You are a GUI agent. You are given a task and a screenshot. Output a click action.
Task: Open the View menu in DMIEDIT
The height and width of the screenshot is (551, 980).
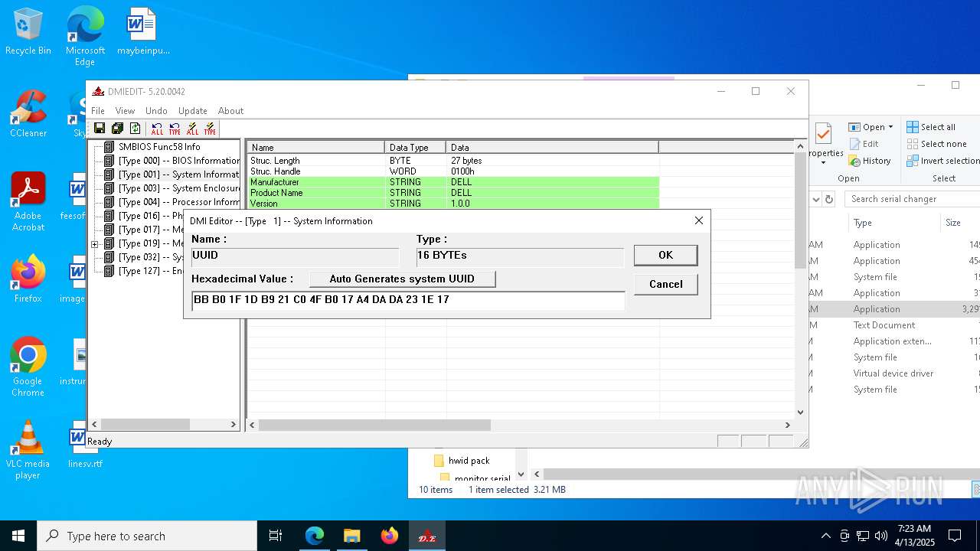pyautogui.click(x=125, y=111)
